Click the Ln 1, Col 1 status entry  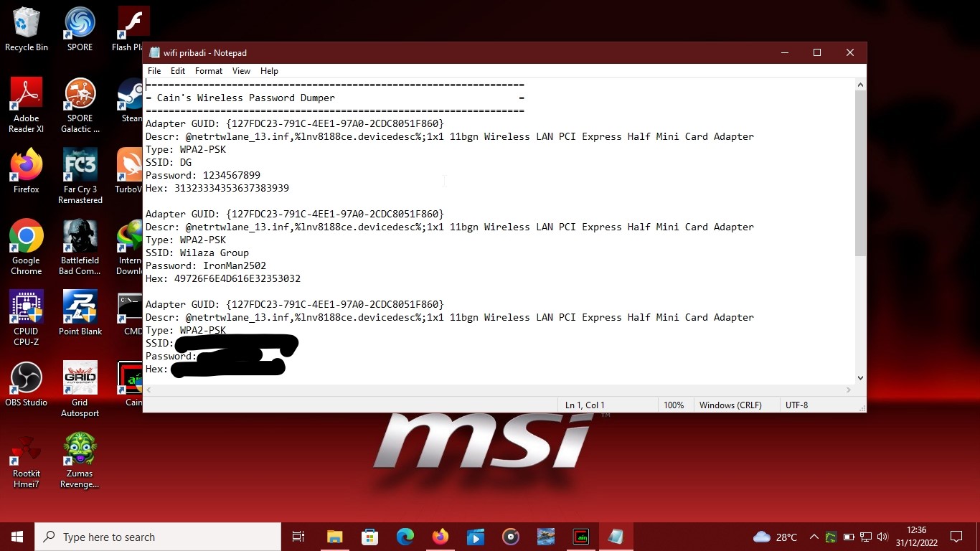(x=585, y=405)
